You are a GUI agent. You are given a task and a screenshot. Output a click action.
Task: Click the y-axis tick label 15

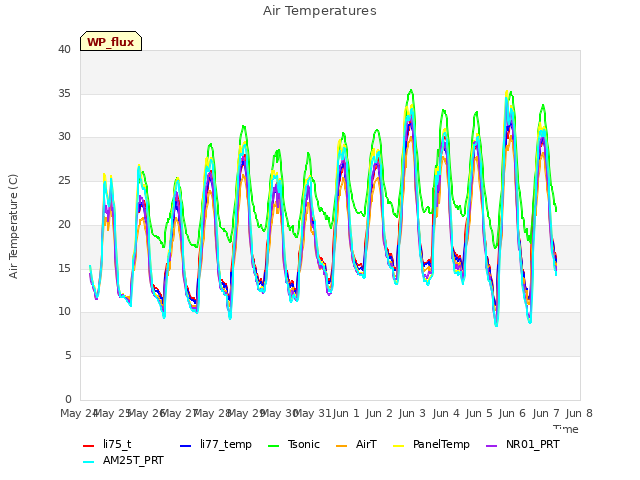(64, 268)
